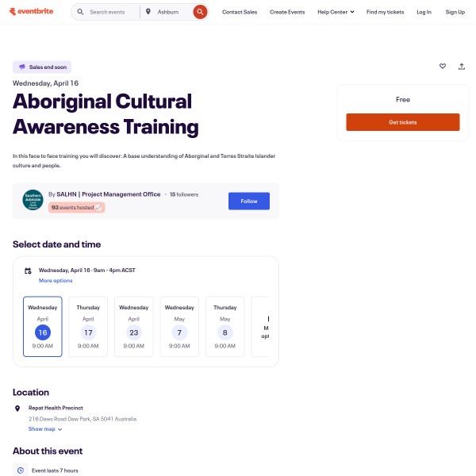Select Thursday April 17 date card
Viewport: 476px width, 476px height.
coord(88,326)
